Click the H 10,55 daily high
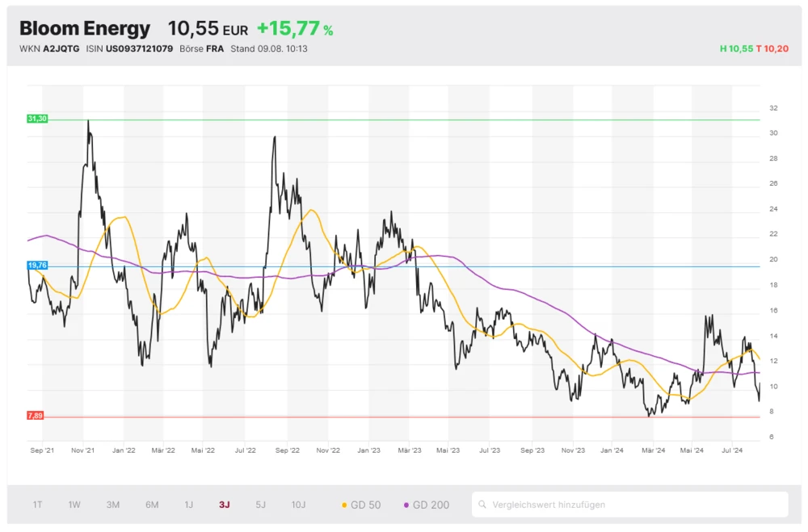The height and width of the screenshot is (532, 808). click(736, 49)
